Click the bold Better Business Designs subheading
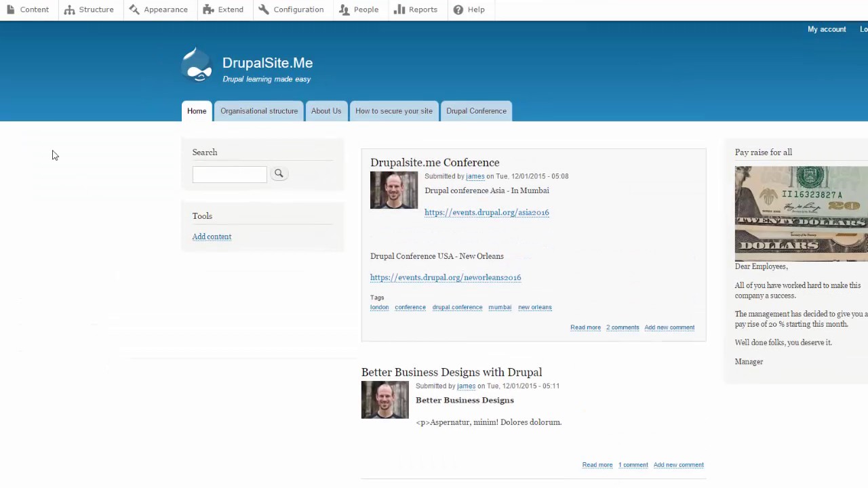 465,401
